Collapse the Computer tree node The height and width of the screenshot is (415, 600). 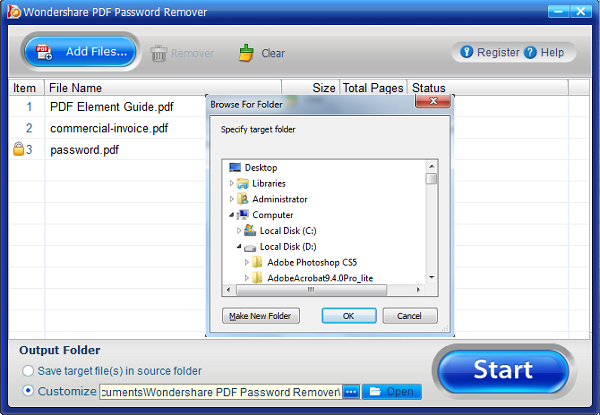(232, 215)
